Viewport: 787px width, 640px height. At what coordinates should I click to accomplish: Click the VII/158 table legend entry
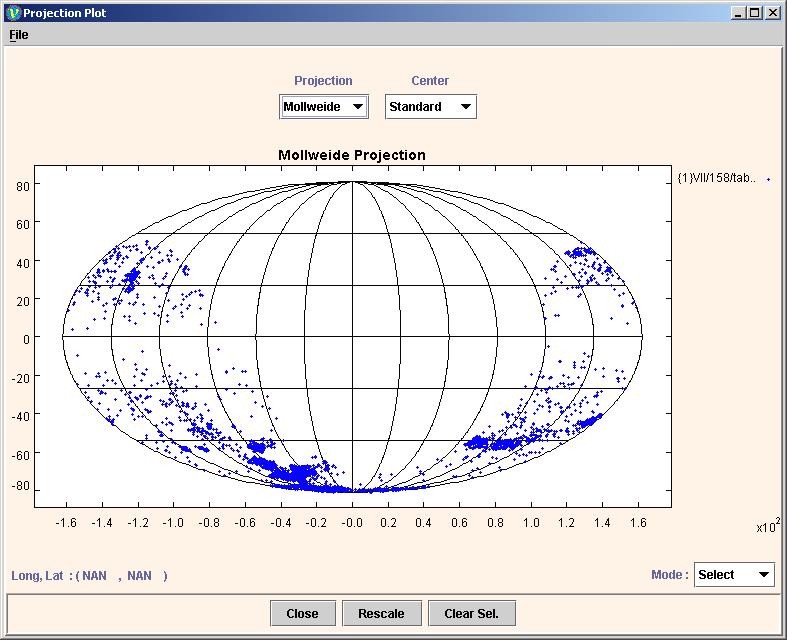coord(716,178)
